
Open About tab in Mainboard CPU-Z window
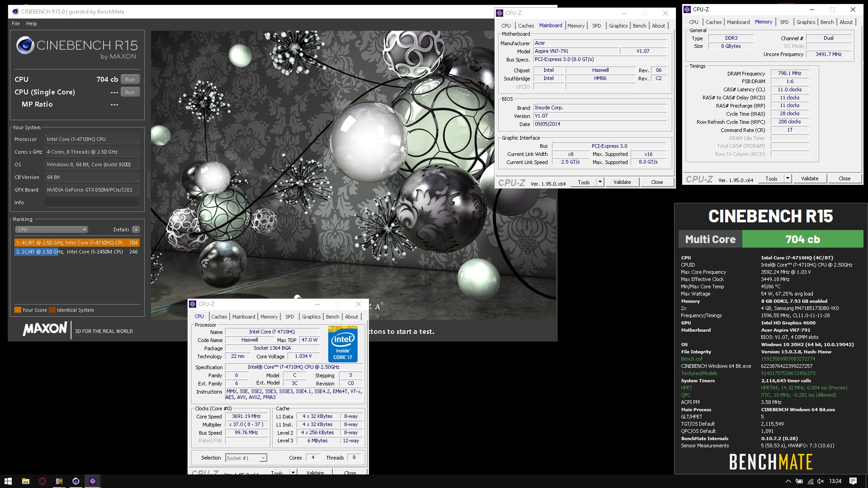coord(658,26)
